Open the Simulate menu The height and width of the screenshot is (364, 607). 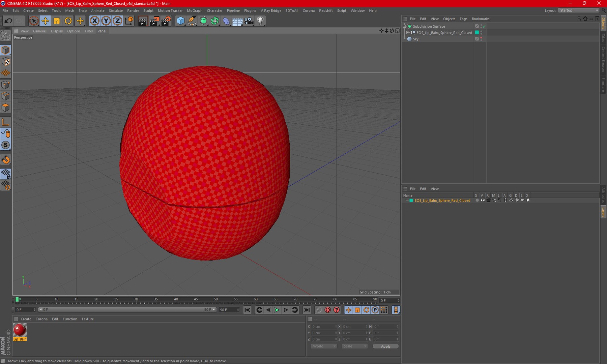(x=116, y=10)
